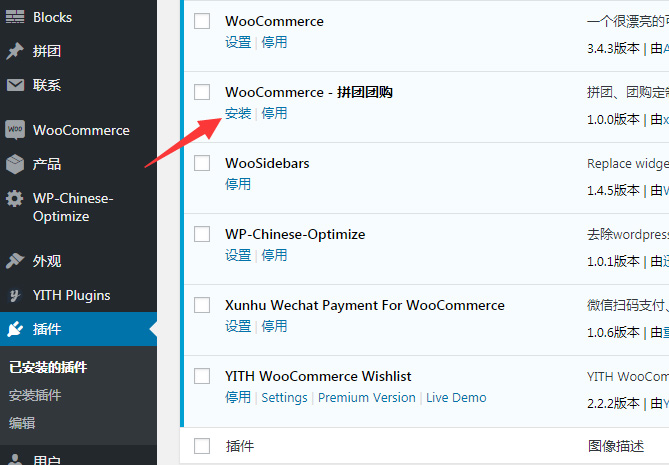This screenshot has width=669, height=465.
Task: Click the 1.0.6版本 version text
Action: [x=613, y=332]
